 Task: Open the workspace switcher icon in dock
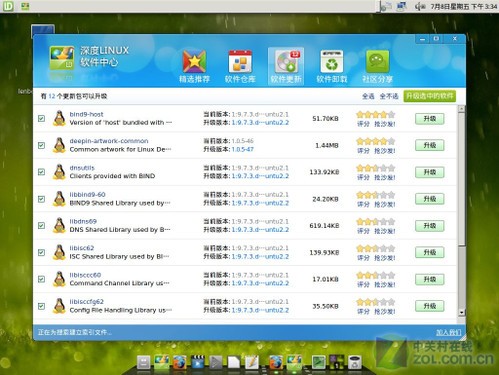336,362
